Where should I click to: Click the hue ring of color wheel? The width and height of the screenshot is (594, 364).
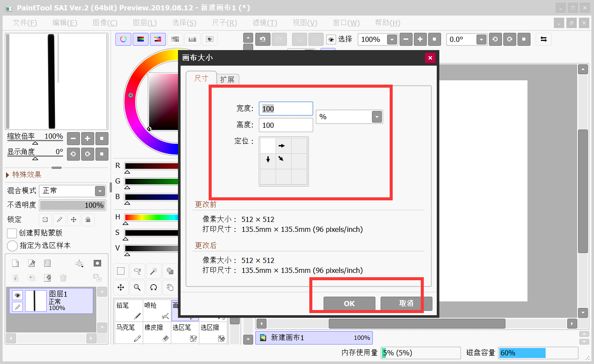coord(131,95)
